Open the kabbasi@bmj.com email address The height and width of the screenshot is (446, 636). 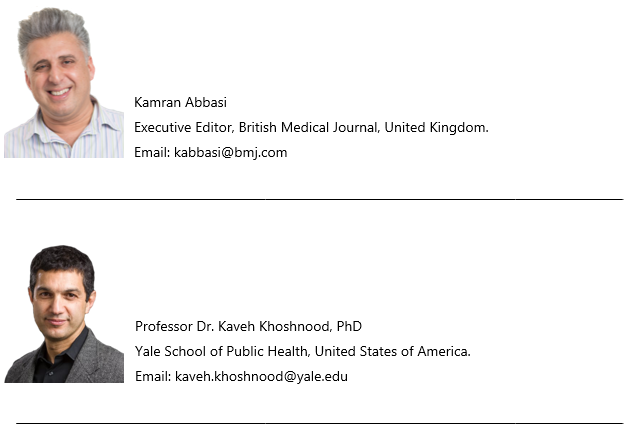click(230, 153)
